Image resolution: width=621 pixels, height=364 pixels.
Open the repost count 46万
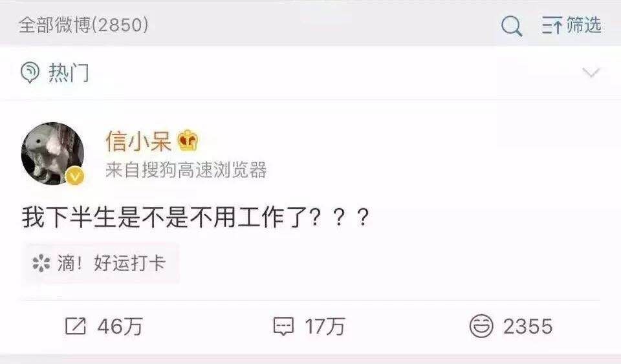[120, 327]
